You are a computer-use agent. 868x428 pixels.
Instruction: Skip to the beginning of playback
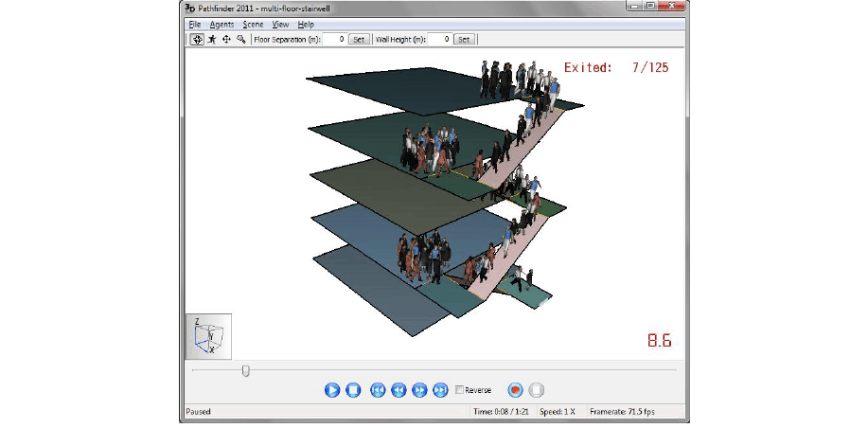pos(378,390)
